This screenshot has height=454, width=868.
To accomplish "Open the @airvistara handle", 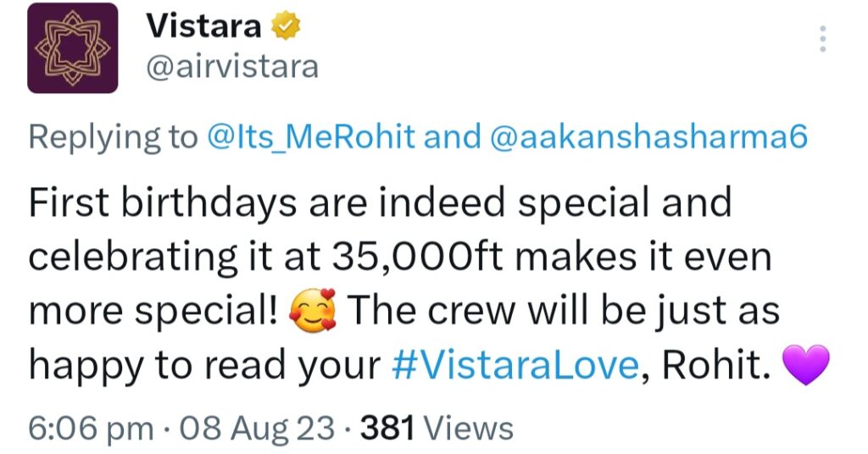I will click(x=232, y=68).
